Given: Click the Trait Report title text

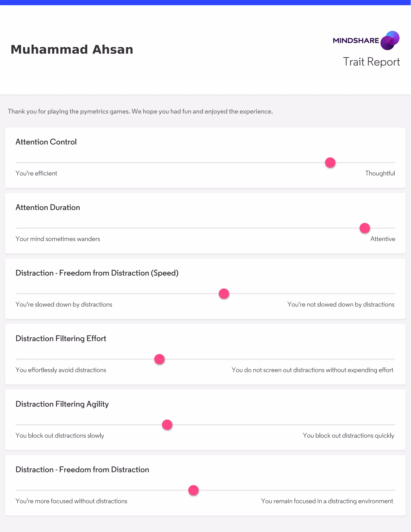Looking at the screenshot, I should (371, 62).
